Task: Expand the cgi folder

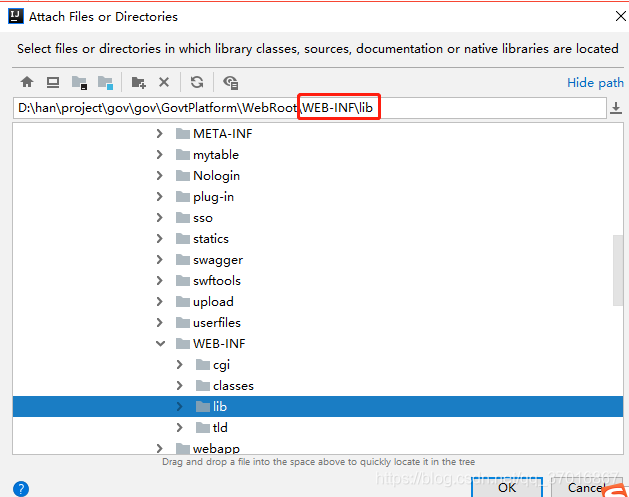Action: (x=180, y=365)
